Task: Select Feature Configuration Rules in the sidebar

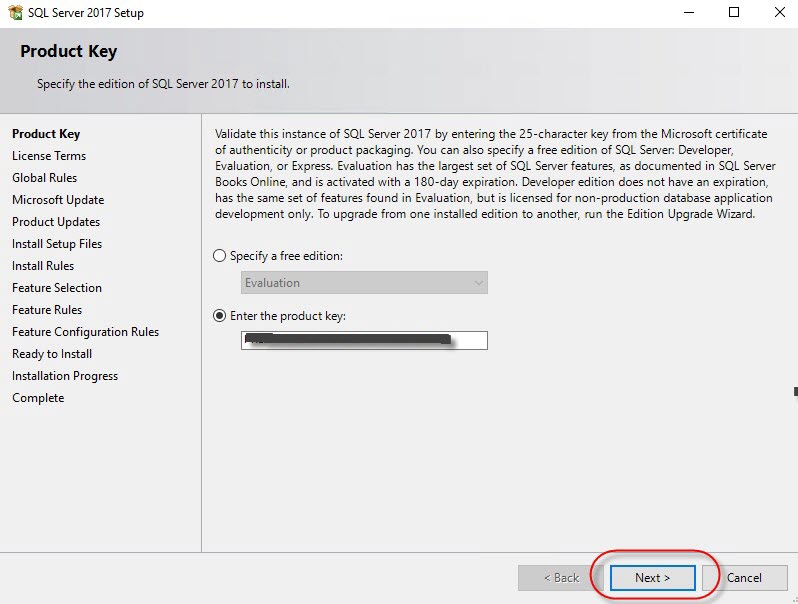Action: pos(86,332)
